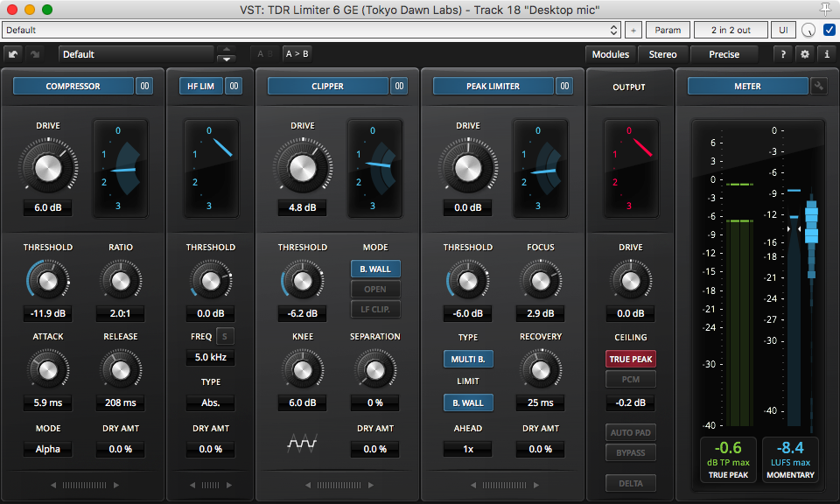
Task: Move Clipper module left arrow
Action: point(307,486)
